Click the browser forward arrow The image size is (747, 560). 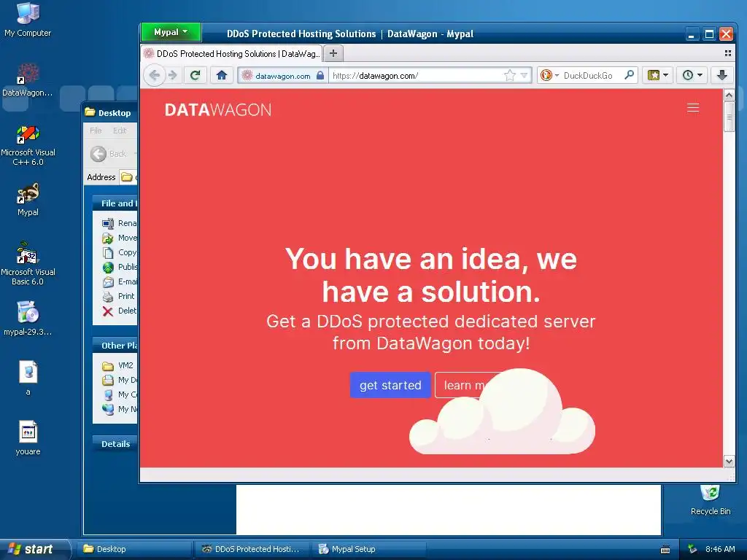[172, 75]
